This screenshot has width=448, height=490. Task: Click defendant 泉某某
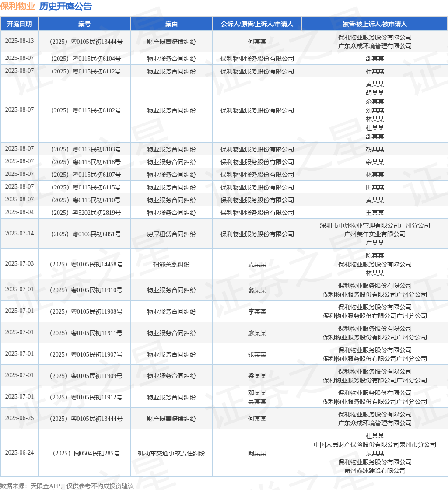pos(374,453)
